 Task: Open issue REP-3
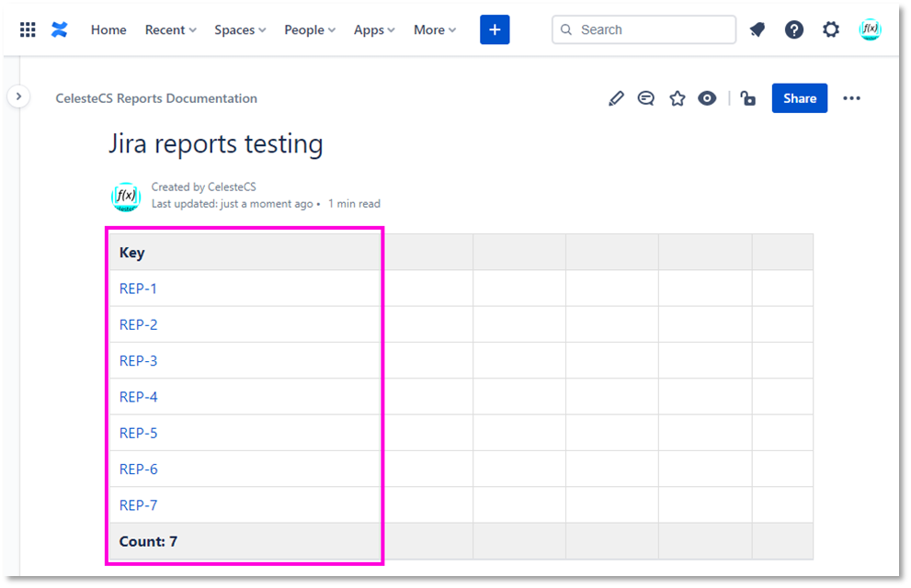(x=138, y=360)
